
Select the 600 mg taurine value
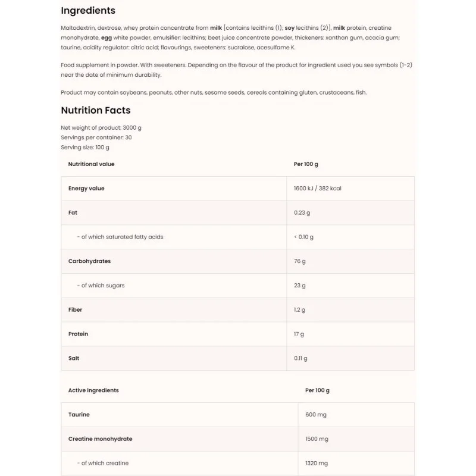(315, 415)
